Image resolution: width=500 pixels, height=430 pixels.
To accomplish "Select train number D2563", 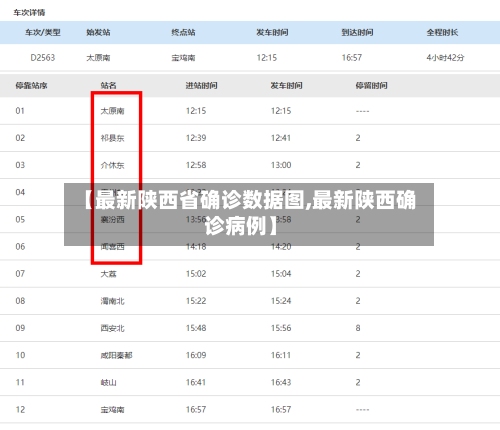I will pos(43,58).
